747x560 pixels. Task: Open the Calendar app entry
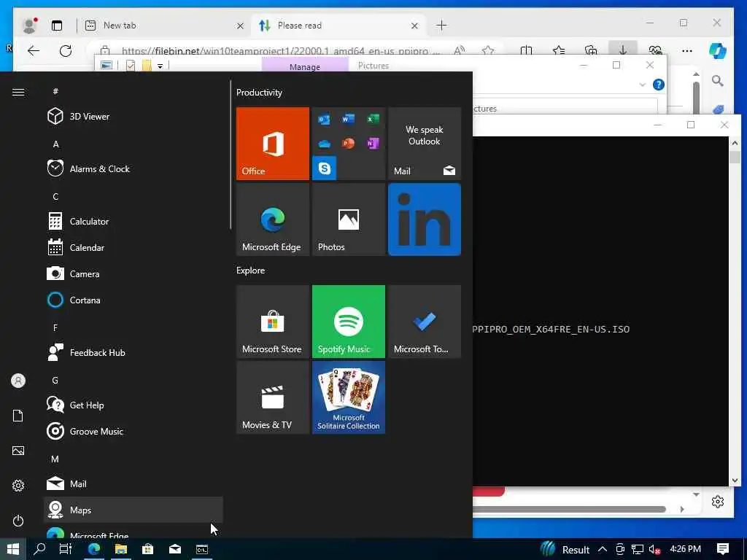(133, 248)
